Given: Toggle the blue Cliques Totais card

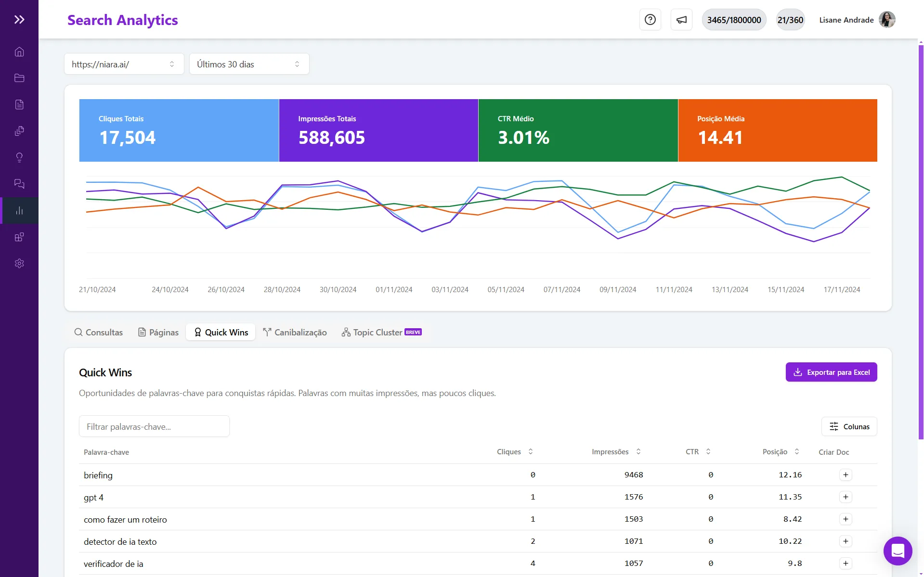Looking at the screenshot, I should (x=179, y=130).
